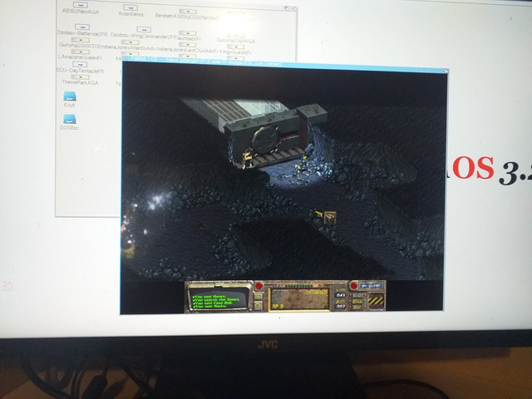
Task: Click the zoom gadget of the drawer window
Action: coord(286,7)
